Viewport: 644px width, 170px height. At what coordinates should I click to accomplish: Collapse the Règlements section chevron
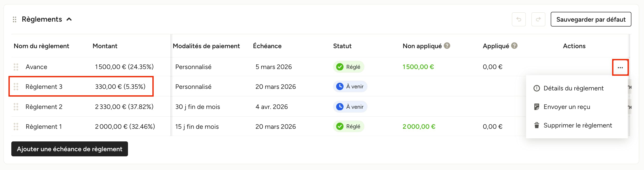[69, 19]
